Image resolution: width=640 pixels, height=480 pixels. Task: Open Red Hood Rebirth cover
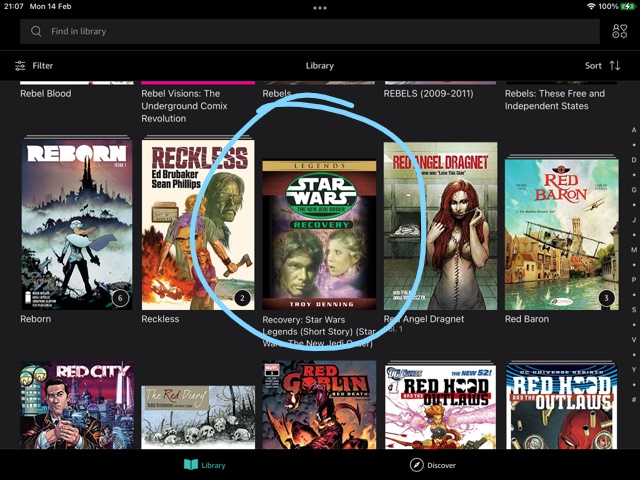[x=562, y=407]
